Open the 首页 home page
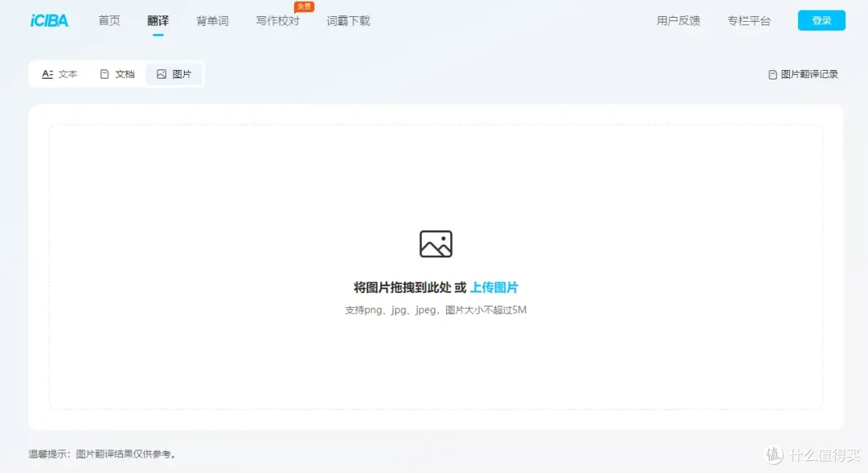Image resolution: width=868 pixels, height=473 pixels. pos(109,20)
